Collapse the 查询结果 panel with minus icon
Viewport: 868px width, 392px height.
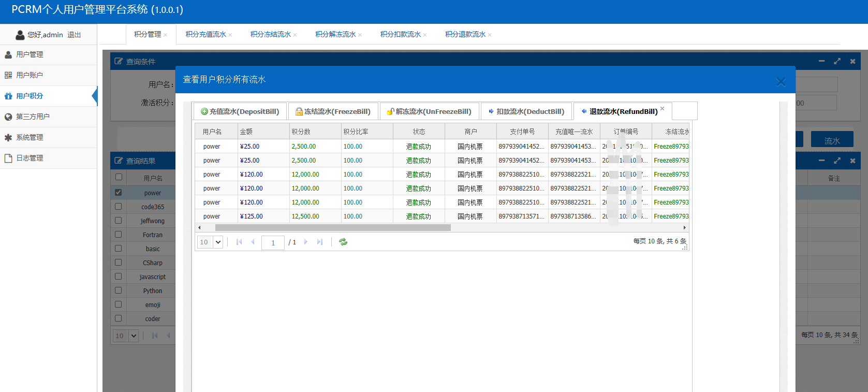coord(821,161)
